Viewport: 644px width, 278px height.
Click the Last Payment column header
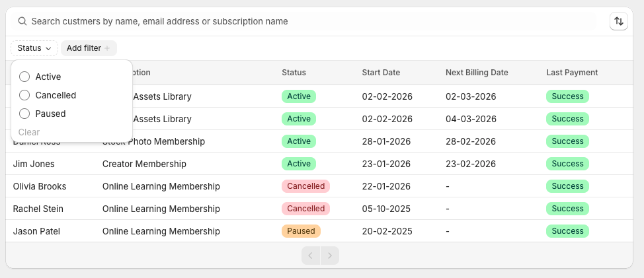[572, 73]
